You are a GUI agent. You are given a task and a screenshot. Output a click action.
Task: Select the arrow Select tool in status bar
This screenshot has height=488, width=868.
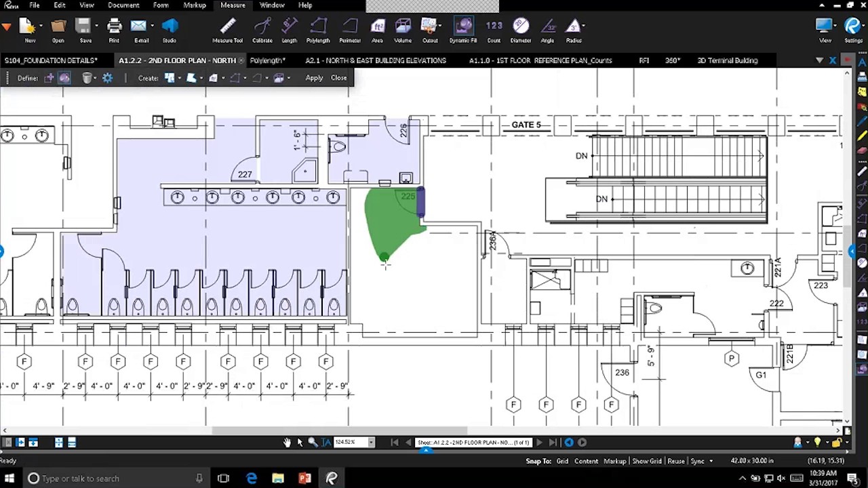(x=300, y=443)
